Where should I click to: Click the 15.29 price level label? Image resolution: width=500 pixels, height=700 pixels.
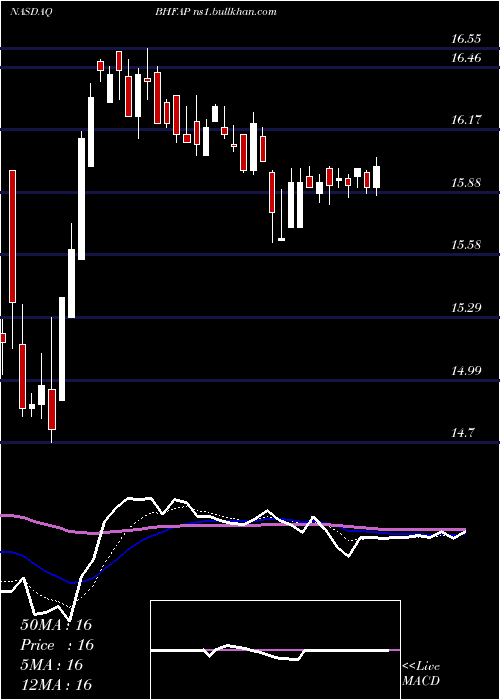pos(466,308)
